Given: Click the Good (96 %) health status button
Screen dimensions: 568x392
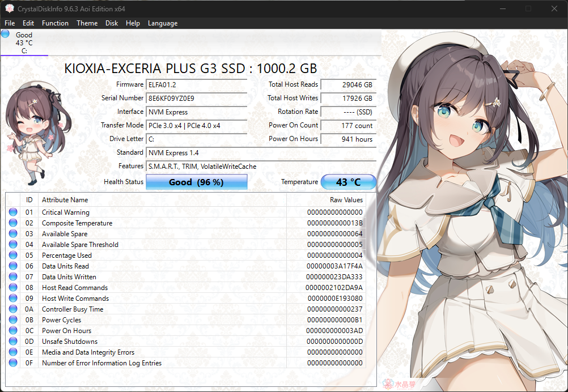Looking at the screenshot, I should tap(196, 182).
